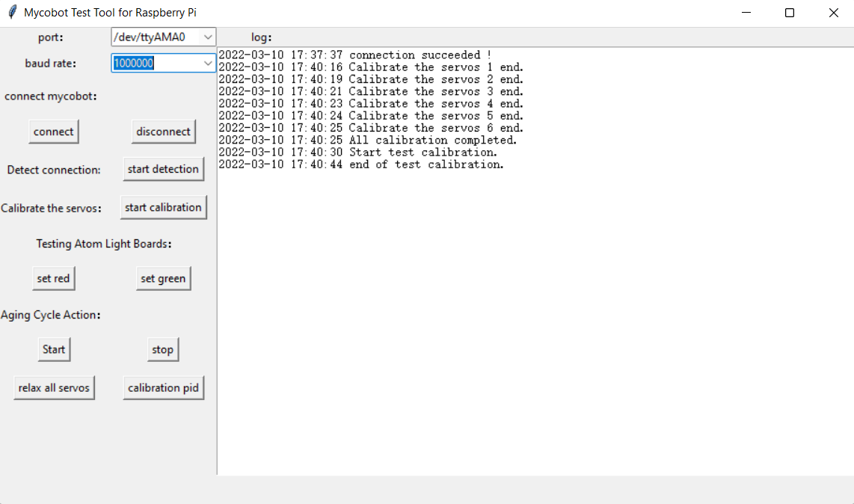Click the 'port:' label

(51, 37)
